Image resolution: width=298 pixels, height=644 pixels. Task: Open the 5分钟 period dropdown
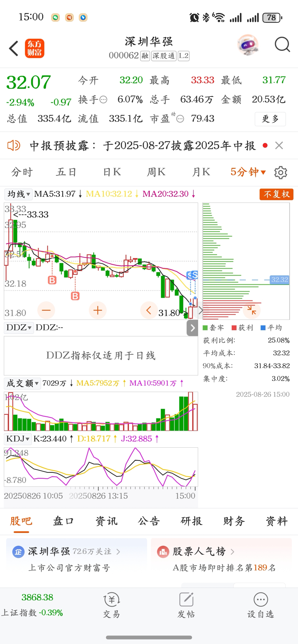(248, 172)
